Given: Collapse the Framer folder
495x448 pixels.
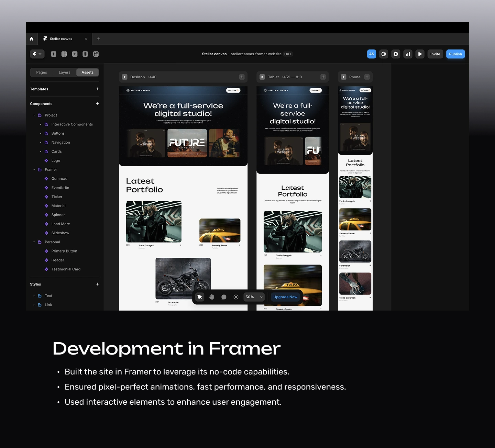Looking at the screenshot, I should coord(34,170).
